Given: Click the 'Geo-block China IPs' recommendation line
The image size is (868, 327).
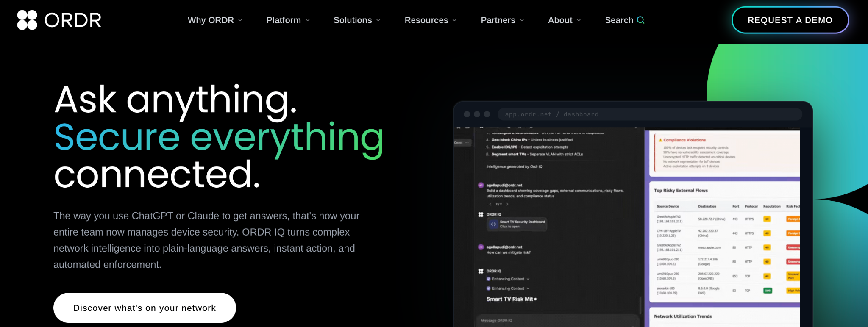Looking at the screenshot, I should (x=529, y=140).
